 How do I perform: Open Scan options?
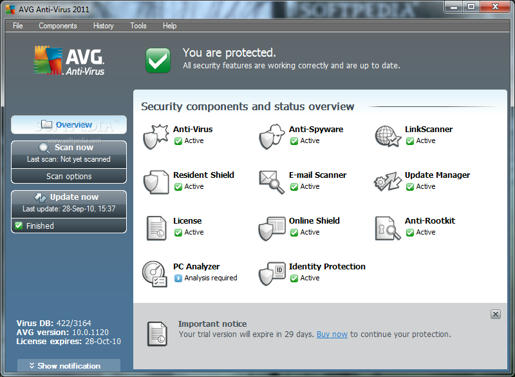tap(69, 176)
